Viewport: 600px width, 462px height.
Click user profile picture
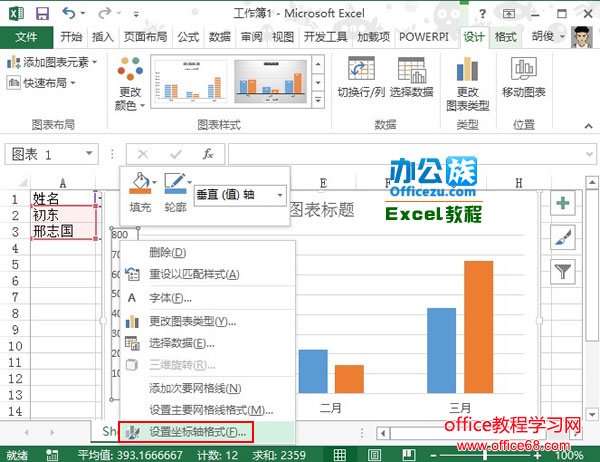coord(582,37)
